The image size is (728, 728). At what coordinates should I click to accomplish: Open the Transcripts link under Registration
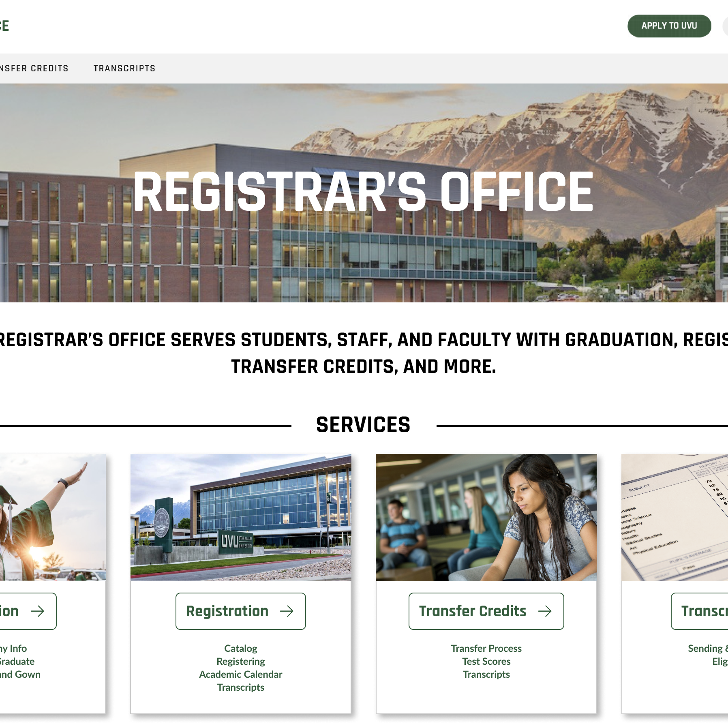point(241,687)
